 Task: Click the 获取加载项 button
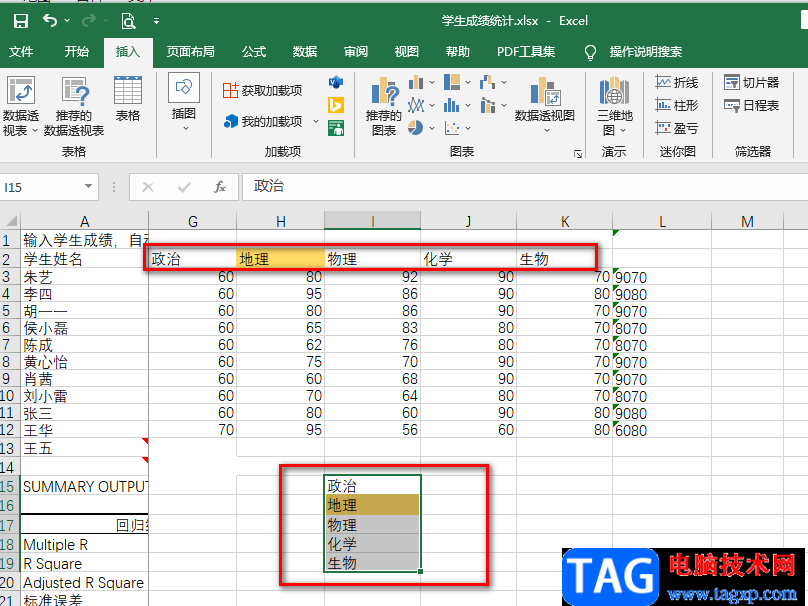263,91
